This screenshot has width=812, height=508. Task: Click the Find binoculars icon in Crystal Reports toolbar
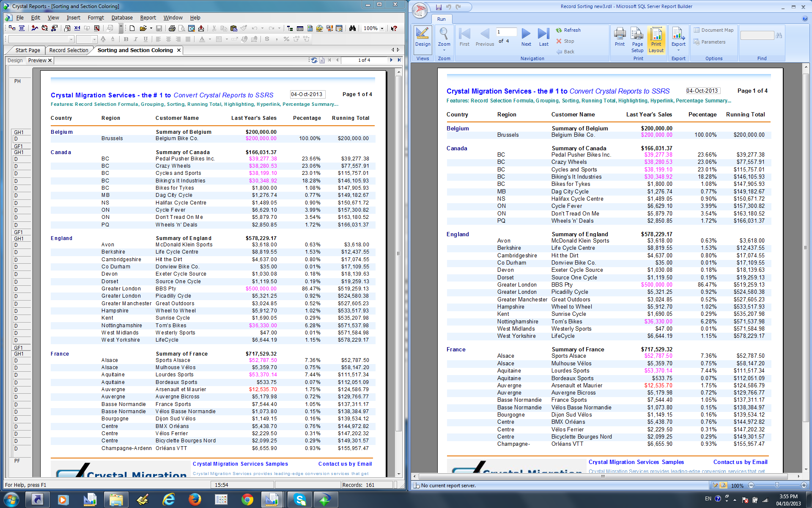point(353,28)
